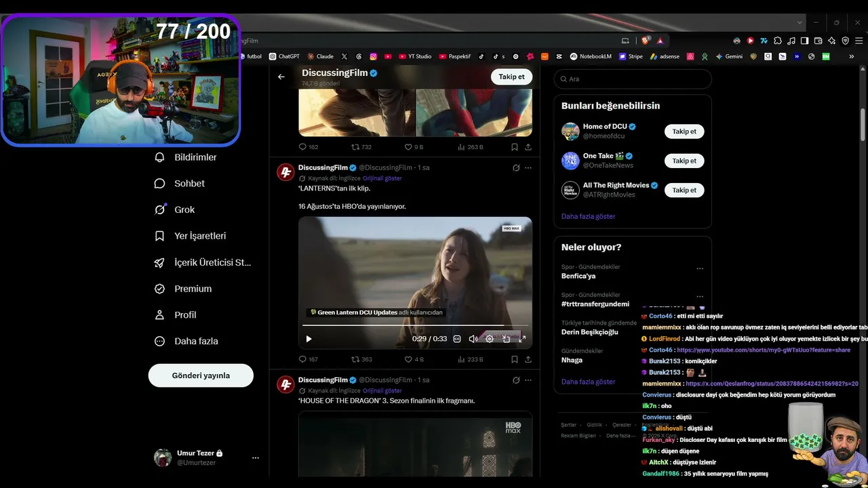Open Bildirimler in the sidebar
This screenshot has height=488, width=868.
click(186, 157)
